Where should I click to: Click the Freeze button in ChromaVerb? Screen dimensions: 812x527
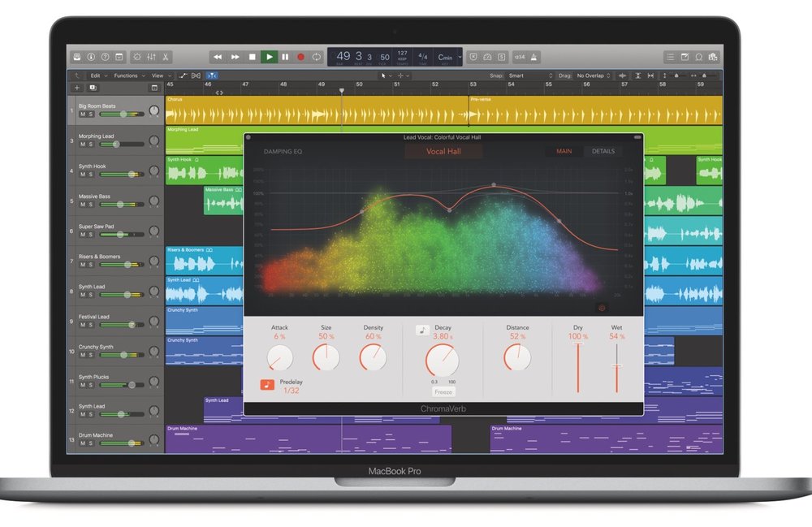(443, 392)
